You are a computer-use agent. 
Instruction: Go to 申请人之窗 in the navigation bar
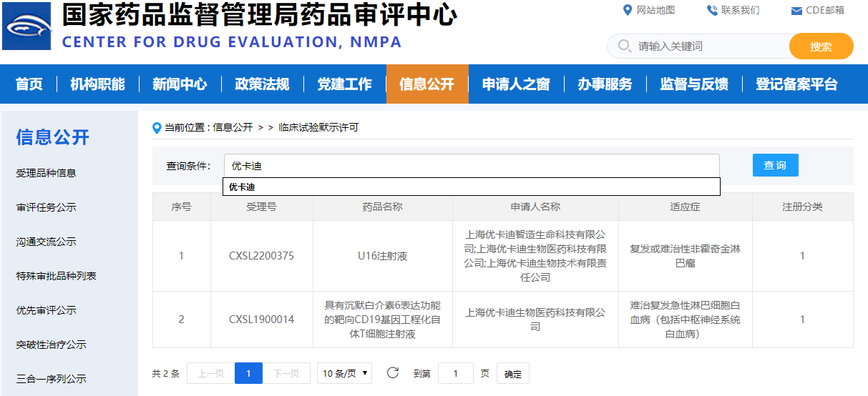coord(515,84)
